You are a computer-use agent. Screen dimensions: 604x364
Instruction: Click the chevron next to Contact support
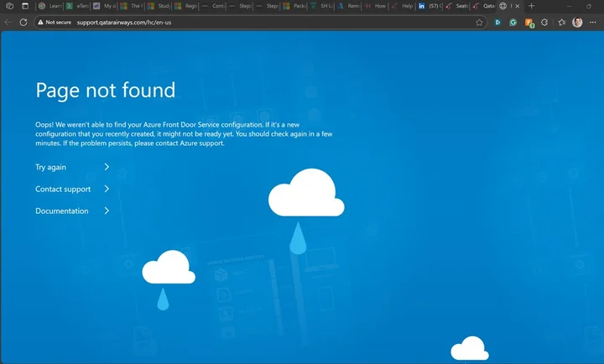click(107, 189)
